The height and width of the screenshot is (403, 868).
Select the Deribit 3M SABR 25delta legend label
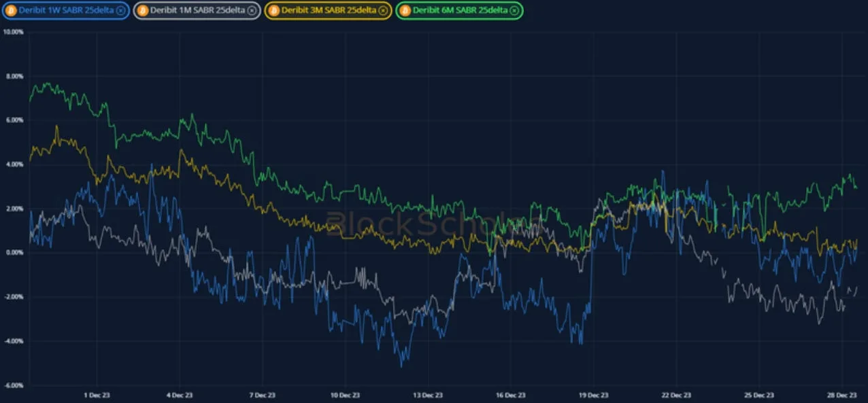(329, 10)
